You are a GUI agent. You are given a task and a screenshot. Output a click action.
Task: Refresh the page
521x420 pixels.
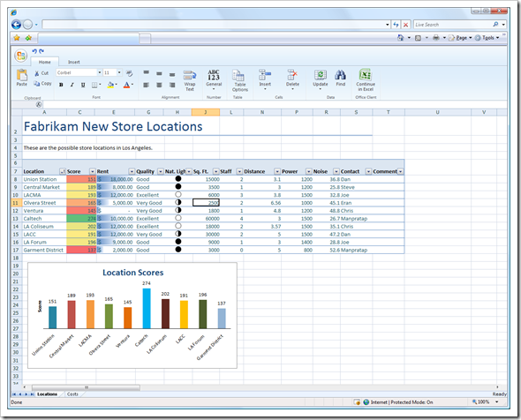(x=396, y=25)
